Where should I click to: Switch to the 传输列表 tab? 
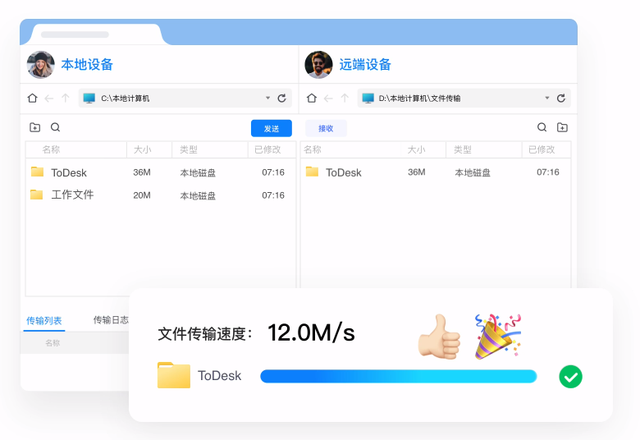point(44,321)
